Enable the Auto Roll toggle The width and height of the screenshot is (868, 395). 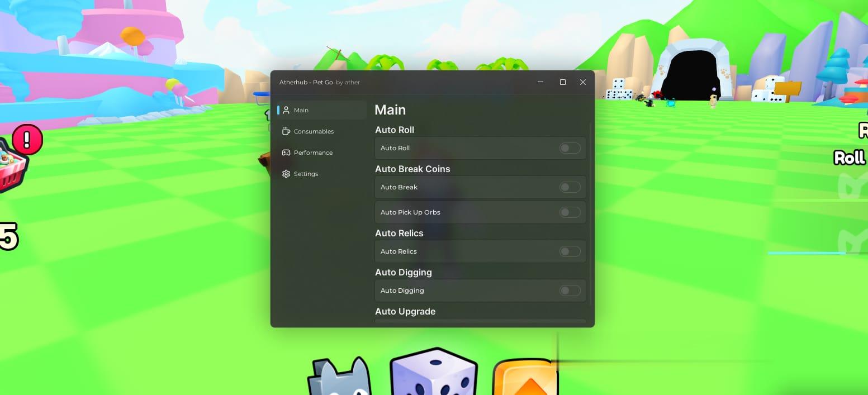(x=570, y=148)
